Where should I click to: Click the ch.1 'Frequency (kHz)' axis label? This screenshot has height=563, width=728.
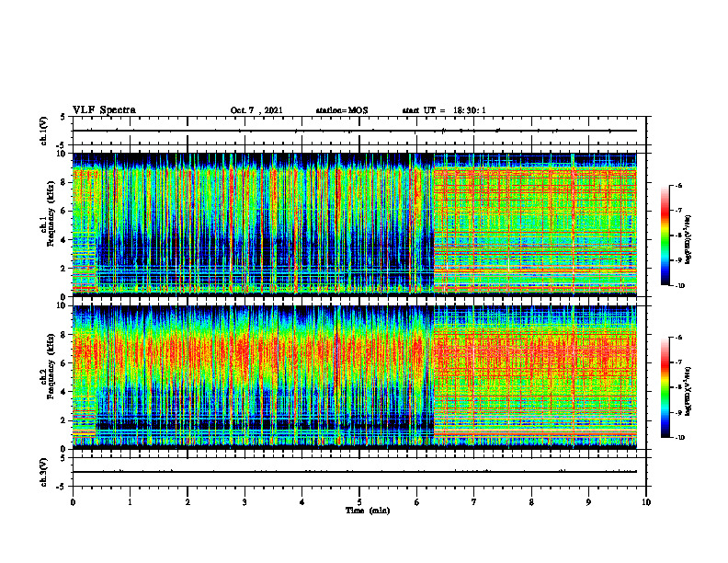pos(51,214)
